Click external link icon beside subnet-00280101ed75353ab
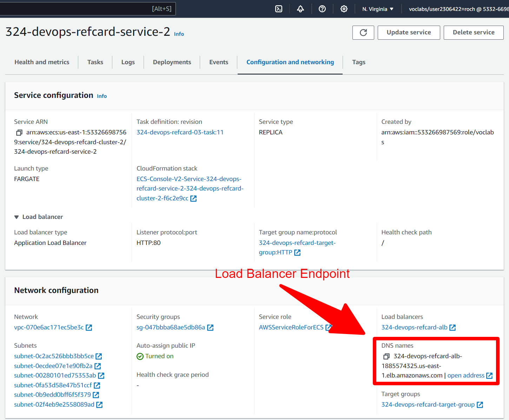Image resolution: width=509 pixels, height=420 pixels. tap(101, 376)
